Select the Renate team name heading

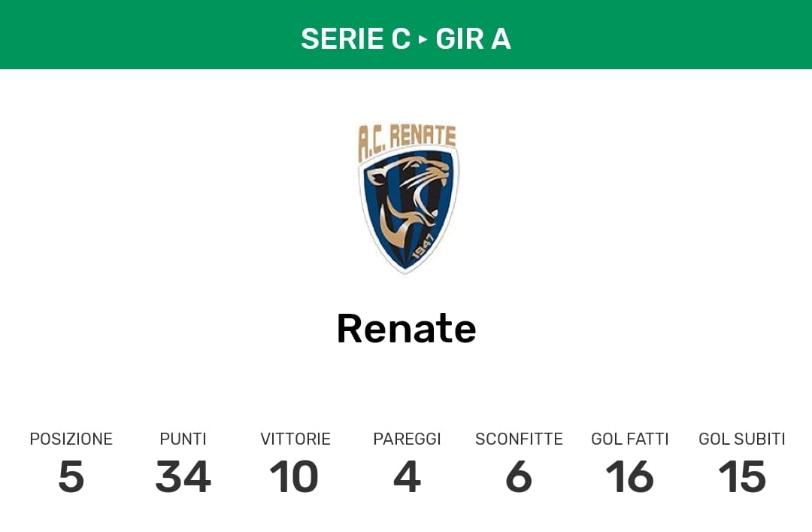[x=407, y=329]
